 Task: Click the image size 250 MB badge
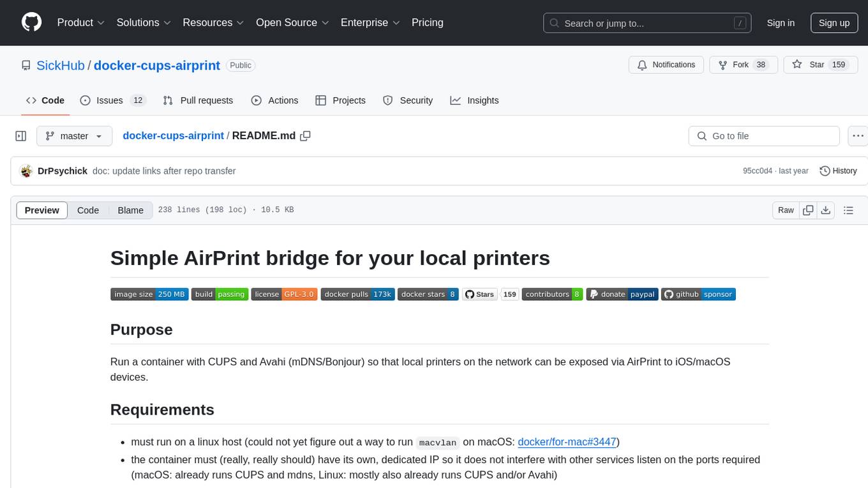pos(149,294)
